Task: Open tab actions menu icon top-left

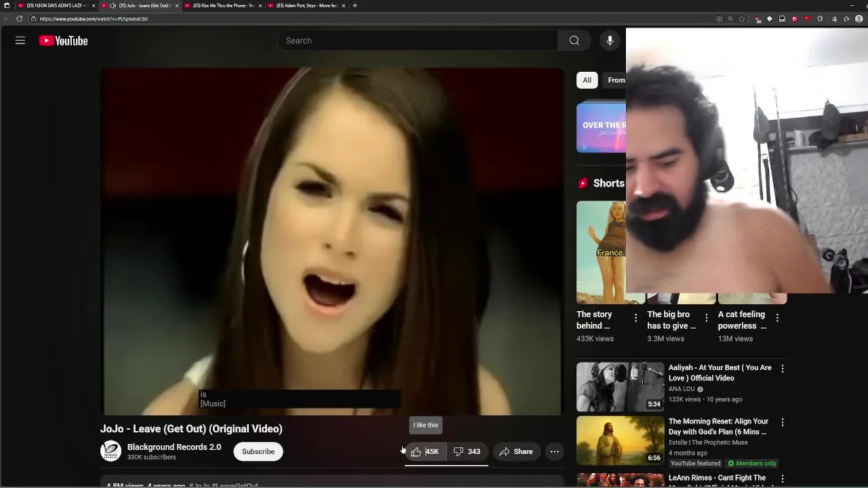Action: coord(6,5)
